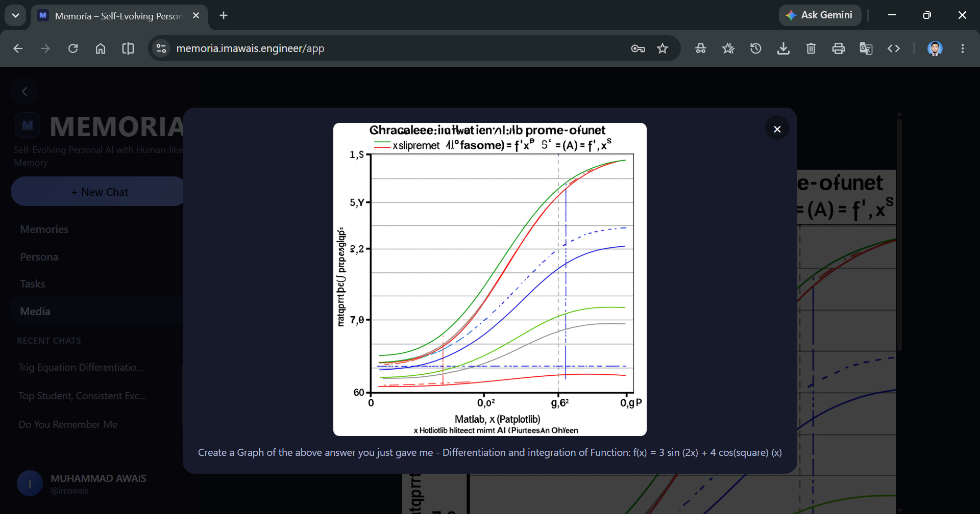
Task: Select the Media section
Action: tap(97, 311)
